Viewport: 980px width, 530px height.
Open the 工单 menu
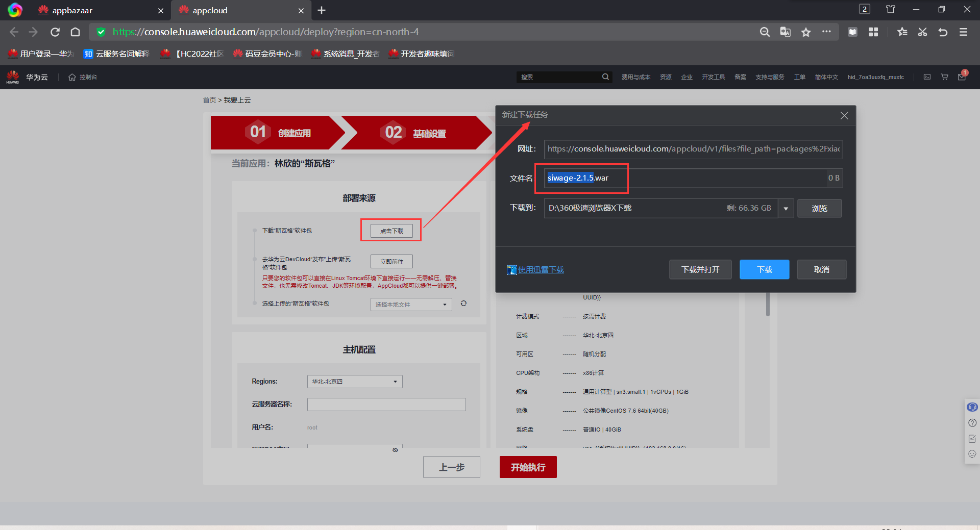point(799,77)
